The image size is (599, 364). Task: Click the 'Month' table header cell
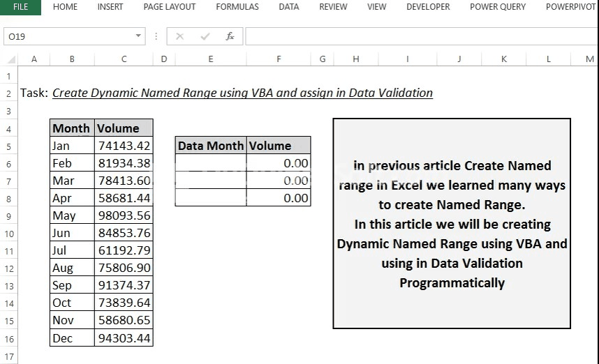tap(72, 128)
